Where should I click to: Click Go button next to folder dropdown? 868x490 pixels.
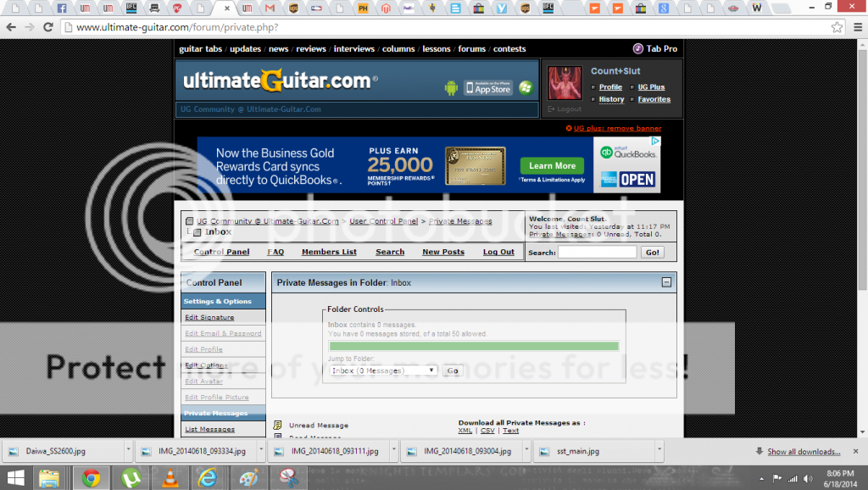(453, 371)
